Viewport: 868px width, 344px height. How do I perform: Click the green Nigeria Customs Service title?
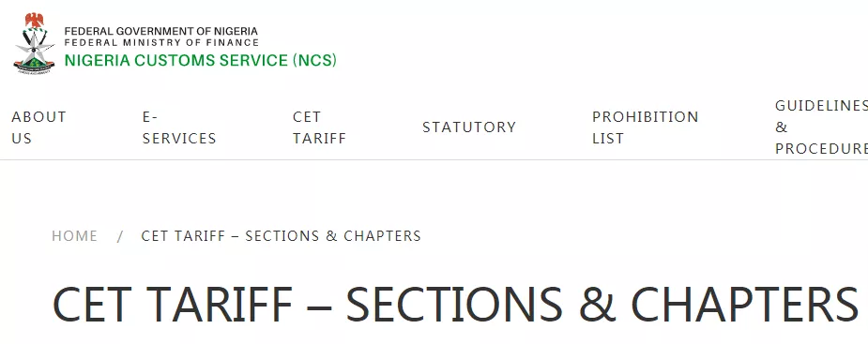point(201,60)
